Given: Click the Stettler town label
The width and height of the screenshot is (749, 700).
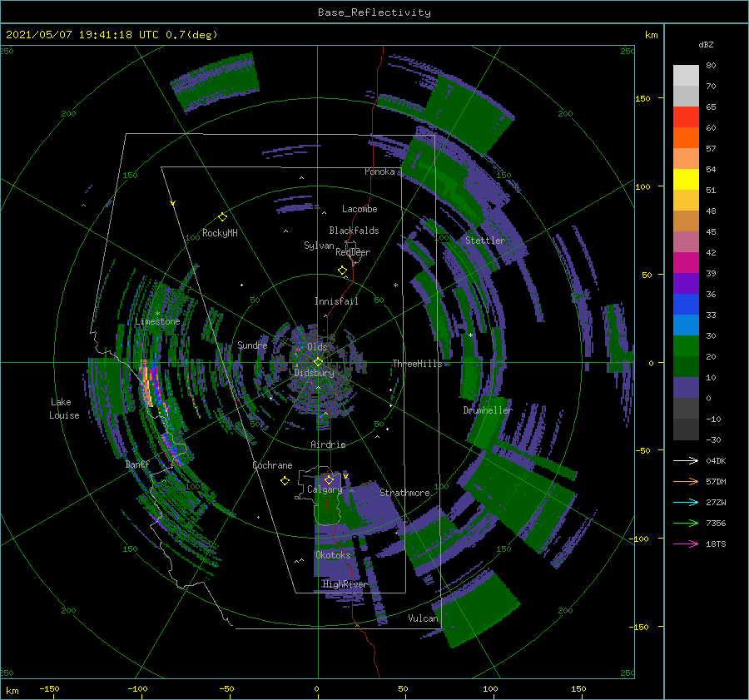Looking at the screenshot, I should click(x=485, y=241).
